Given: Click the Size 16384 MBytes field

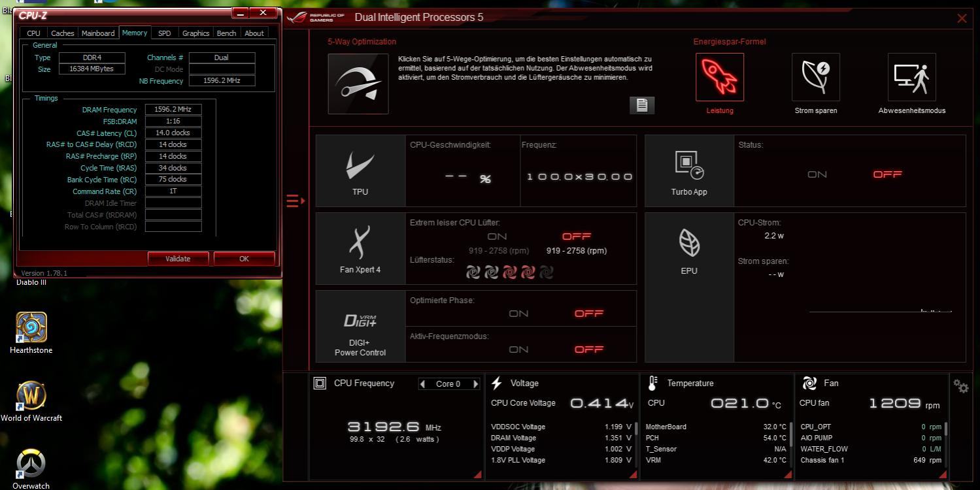Looking at the screenshot, I should tap(92, 69).
